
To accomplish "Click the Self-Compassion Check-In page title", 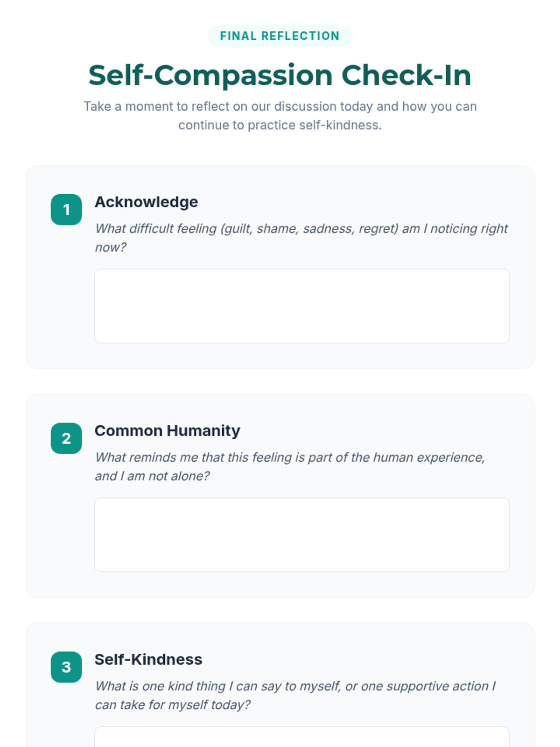I will [280, 75].
